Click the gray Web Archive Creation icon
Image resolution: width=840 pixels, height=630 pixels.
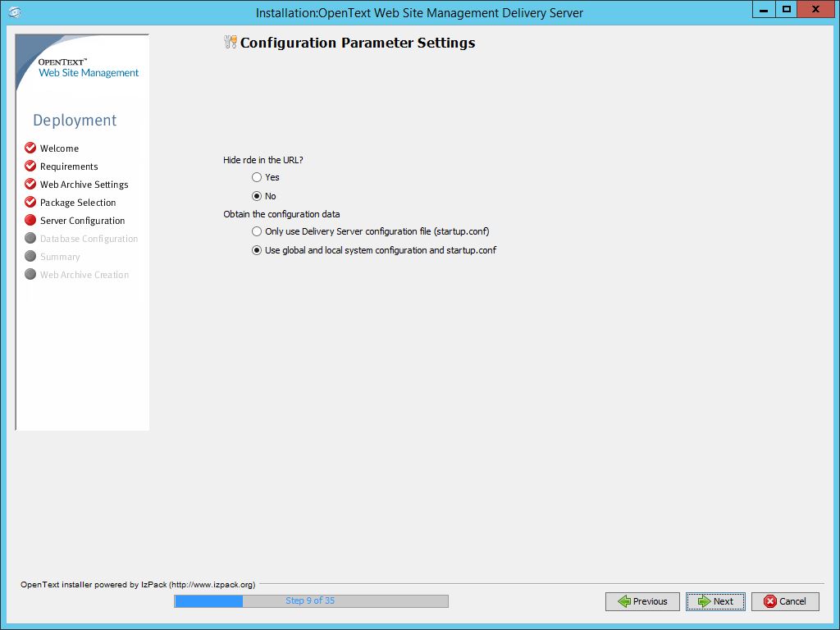coord(30,274)
